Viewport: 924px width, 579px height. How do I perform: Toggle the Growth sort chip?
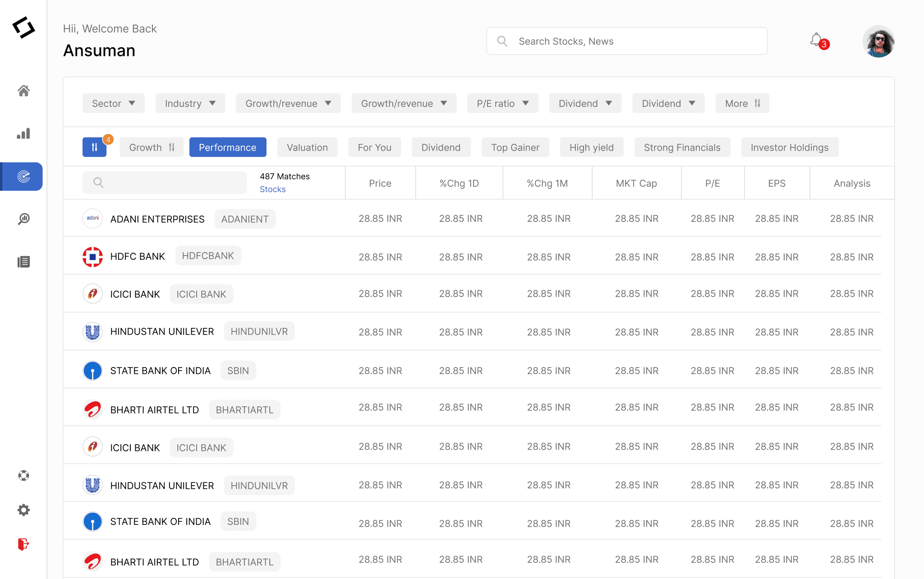[152, 147]
